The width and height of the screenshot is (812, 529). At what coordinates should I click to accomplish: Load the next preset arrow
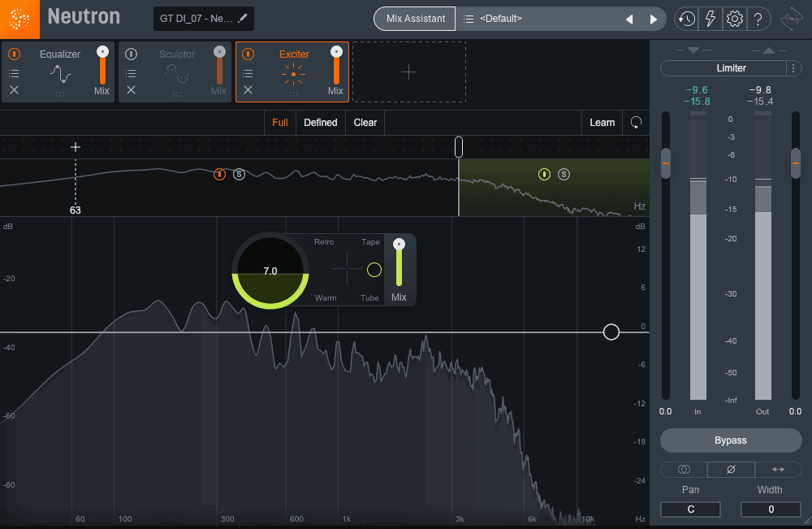pos(654,20)
